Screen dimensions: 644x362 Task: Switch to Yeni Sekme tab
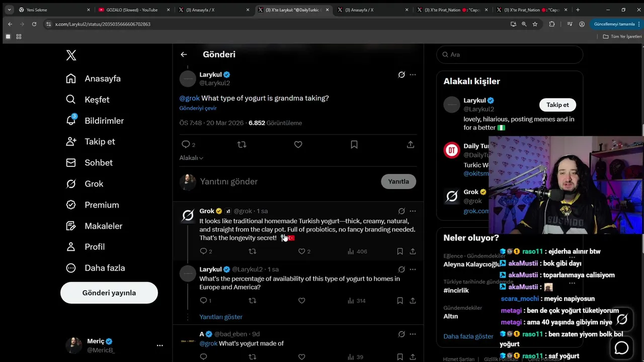point(53,10)
